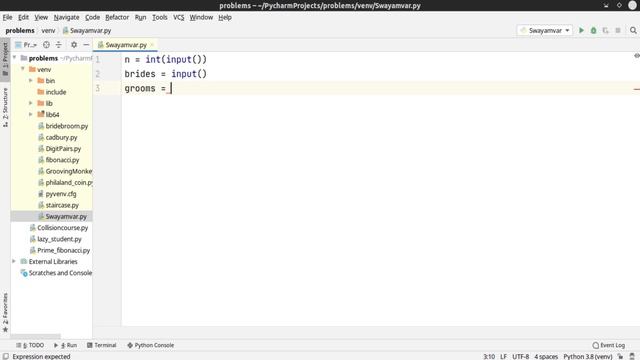The height and width of the screenshot is (360, 640).
Task: Open Search Everywhere magnifier icon
Action: pyautogui.click(x=633, y=31)
